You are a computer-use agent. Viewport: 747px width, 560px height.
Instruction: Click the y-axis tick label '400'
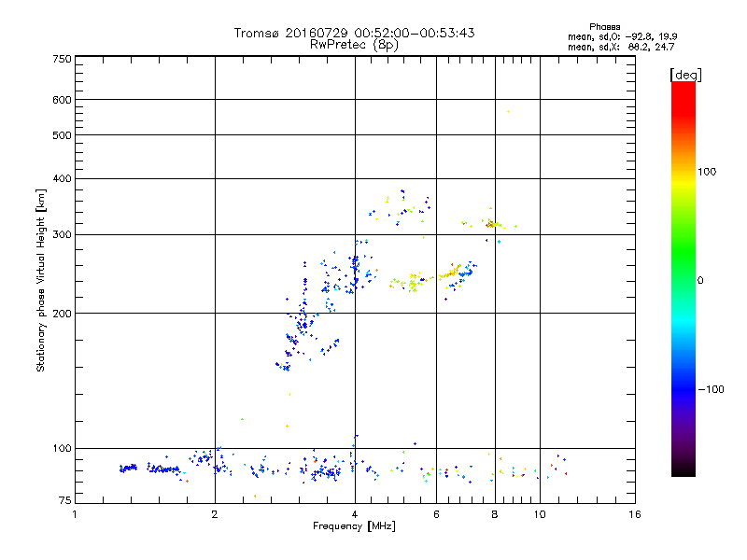pyautogui.click(x=62, y=178)
